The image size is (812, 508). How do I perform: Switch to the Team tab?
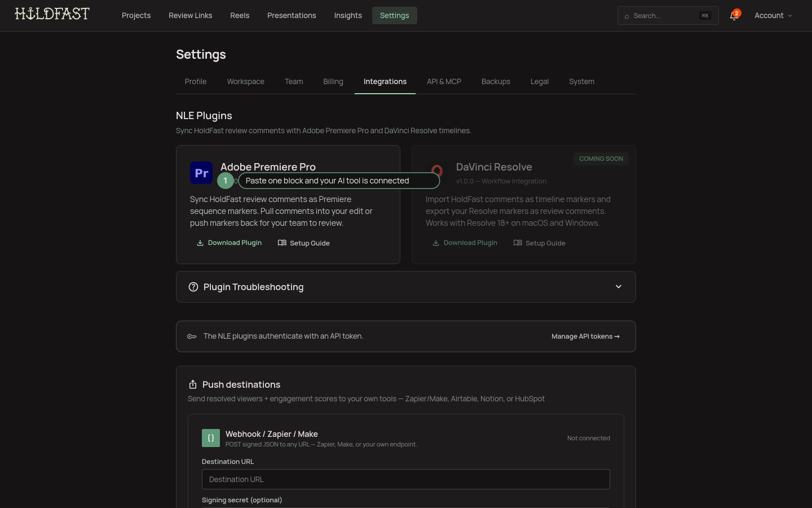pyautogui.click(x=294, y=81)
